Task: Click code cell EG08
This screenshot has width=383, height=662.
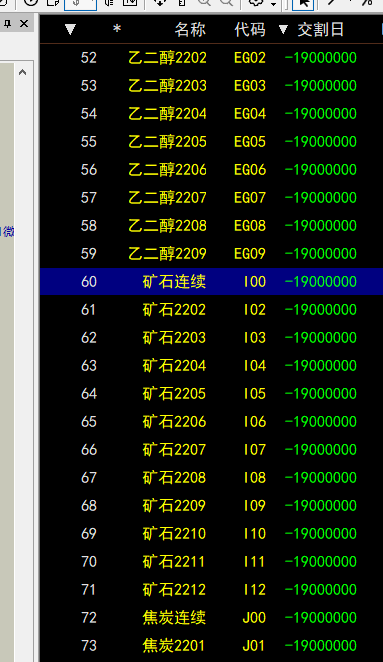Action: (250, 225)
